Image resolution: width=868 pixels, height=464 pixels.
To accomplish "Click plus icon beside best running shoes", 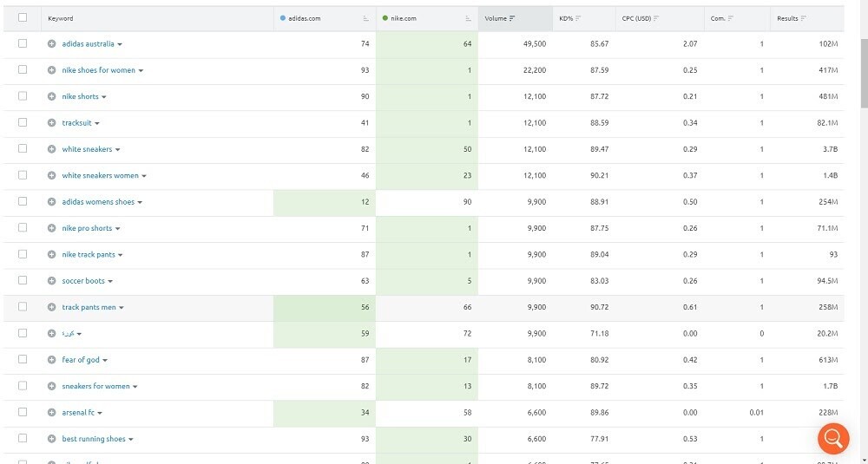I will click(51, 439).
